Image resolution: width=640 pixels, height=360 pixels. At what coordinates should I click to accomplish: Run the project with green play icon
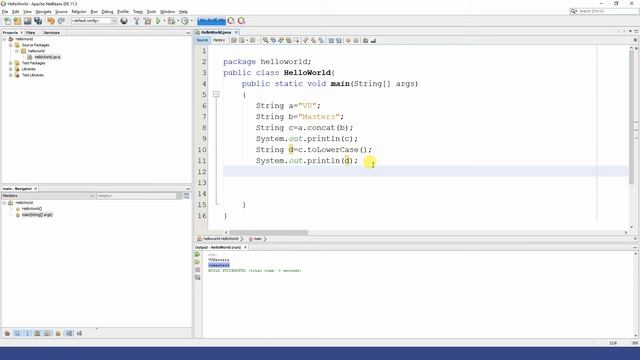pyautogui.click(x=158, y=21)
